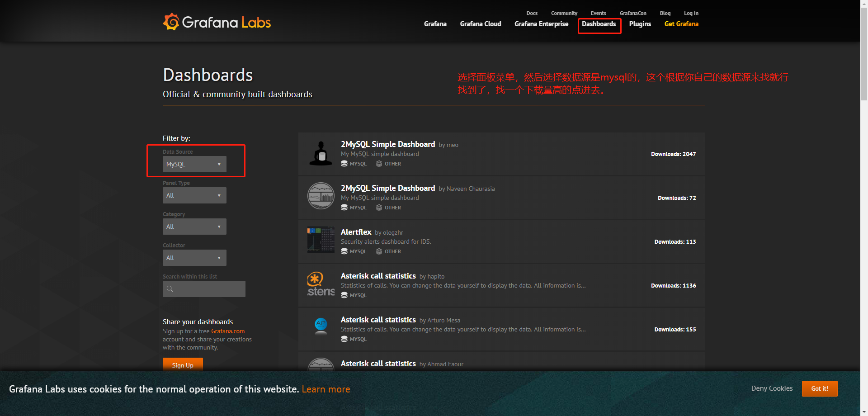The width and height of the screenshot is (868, 416).
Task: Click MYSQL icon under Arturo Mesa's Asterisk statistics
Action: point(344,339)
